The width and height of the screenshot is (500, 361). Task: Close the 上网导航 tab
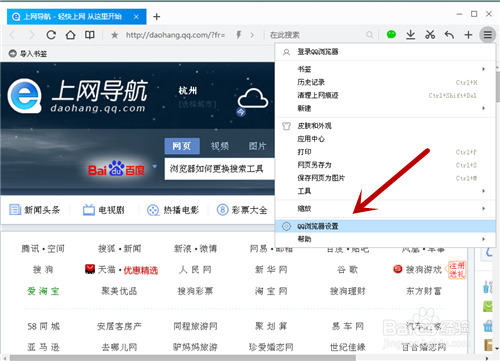136,17
